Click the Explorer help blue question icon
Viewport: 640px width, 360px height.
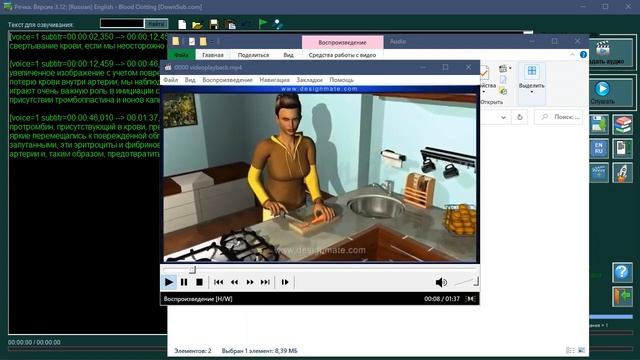(x=583, y=55)
